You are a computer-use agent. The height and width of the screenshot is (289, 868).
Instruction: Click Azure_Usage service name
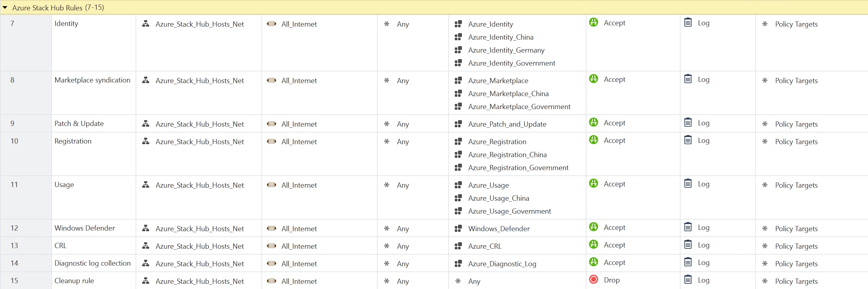(488, 185)
